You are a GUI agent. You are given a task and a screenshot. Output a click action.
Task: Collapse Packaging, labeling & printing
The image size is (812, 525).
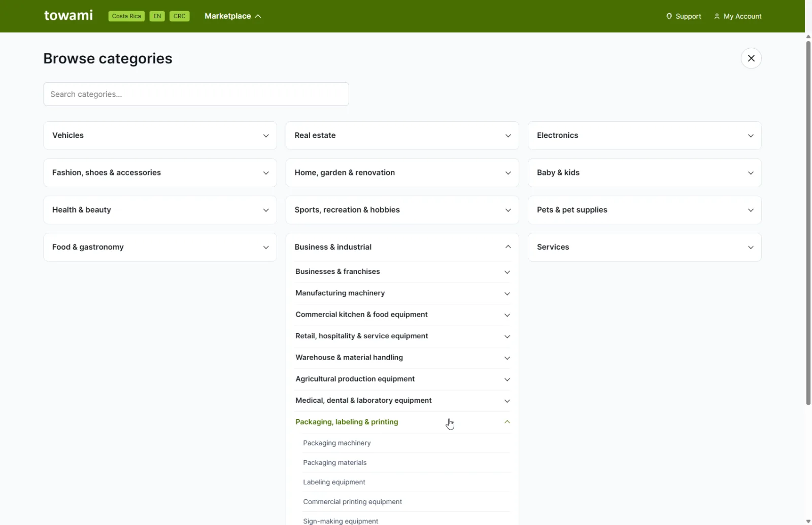(402, 422)
